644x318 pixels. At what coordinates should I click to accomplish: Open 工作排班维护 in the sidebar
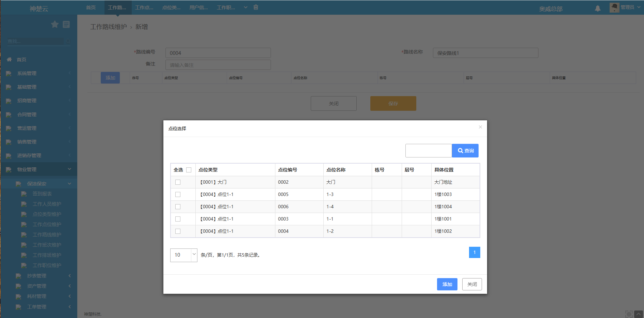47,255
